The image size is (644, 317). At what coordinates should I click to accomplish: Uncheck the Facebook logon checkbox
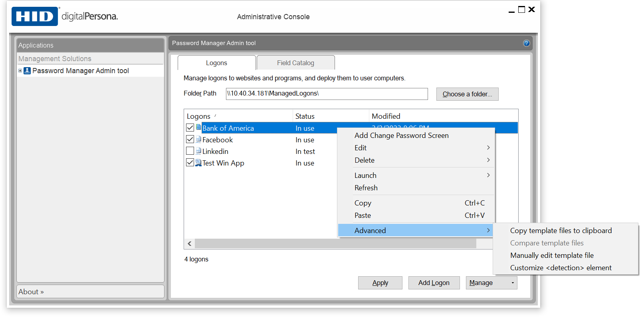(x=190, y=140)
